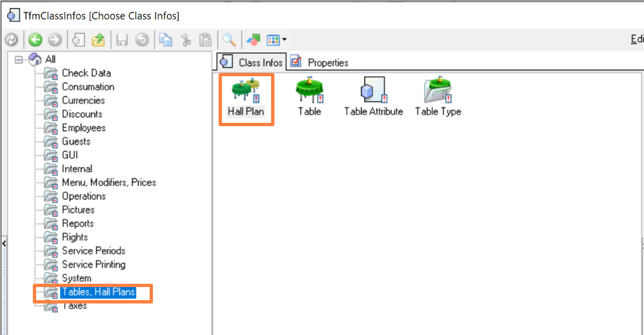Viewport: 644px width, 335px height.
Task: Select System folder in the tree
Action: click(76, 278)
